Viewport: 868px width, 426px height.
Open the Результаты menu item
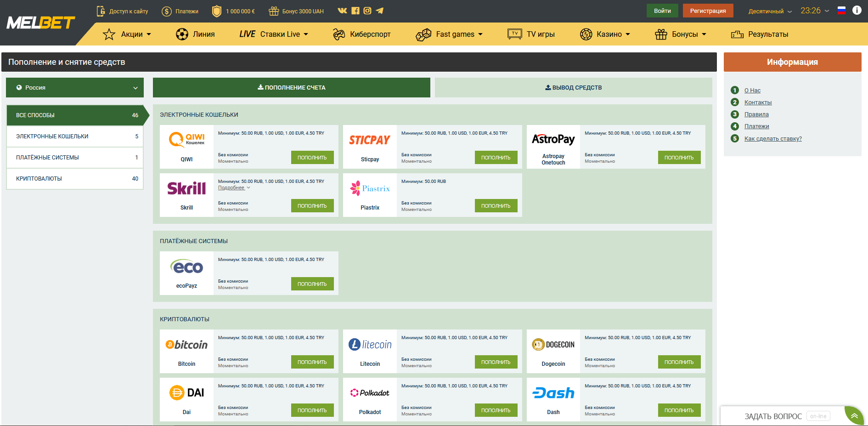point(760,34)
